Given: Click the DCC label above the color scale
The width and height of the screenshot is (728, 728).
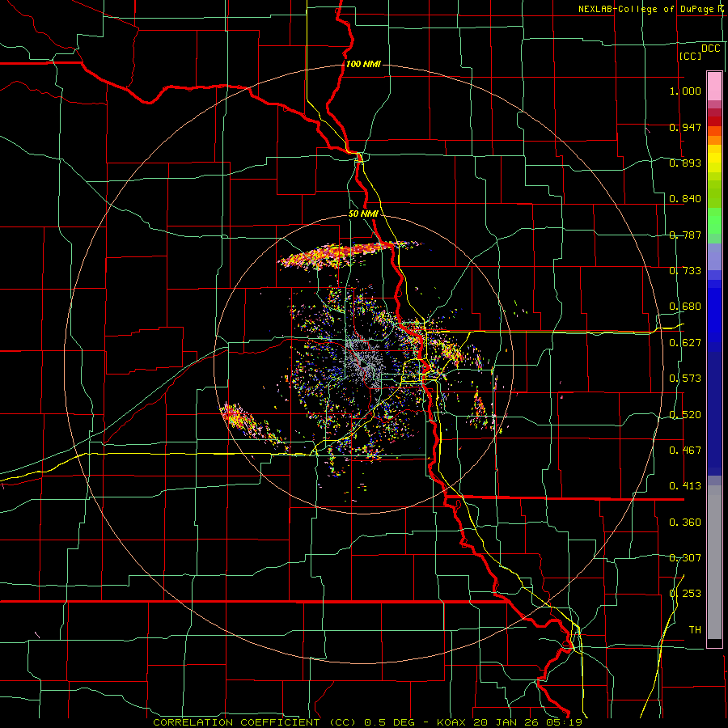Looking at the screenshot, I should [x=710, y=49].
